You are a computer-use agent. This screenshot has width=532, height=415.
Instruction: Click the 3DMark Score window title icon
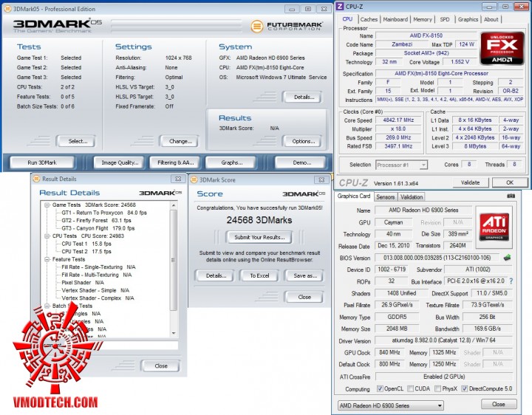[194, 179]
